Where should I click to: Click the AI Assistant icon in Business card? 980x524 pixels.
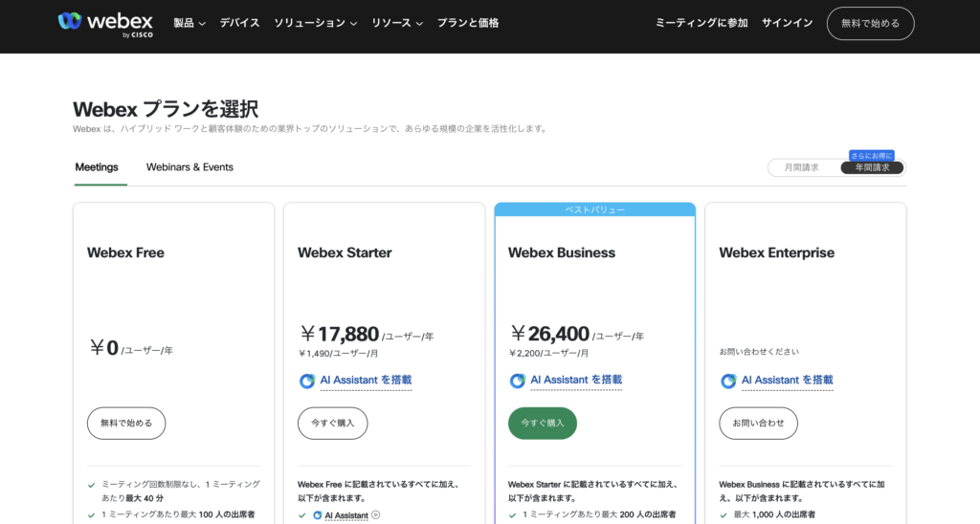518,381
